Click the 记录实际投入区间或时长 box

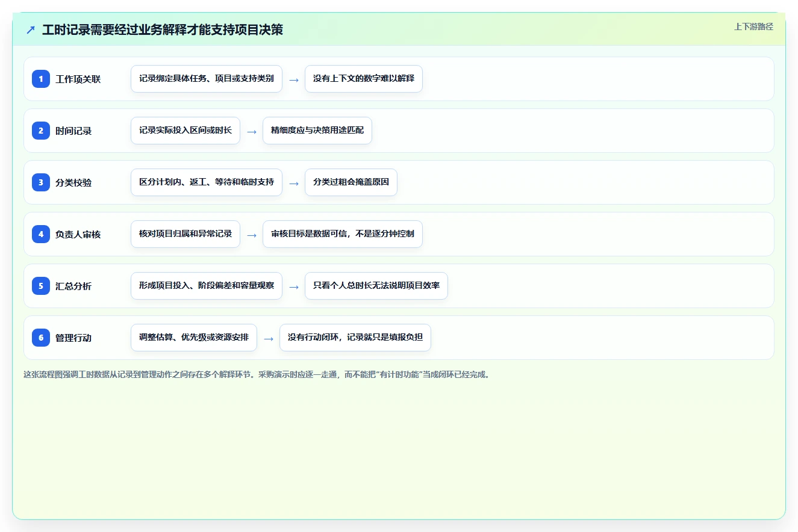tap(185, 131)
